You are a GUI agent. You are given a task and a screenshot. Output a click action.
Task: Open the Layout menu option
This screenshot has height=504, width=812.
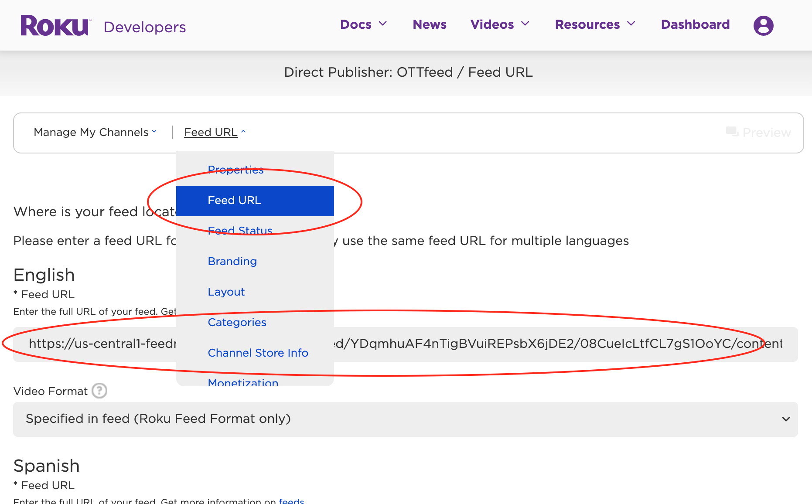pos(226,292)
